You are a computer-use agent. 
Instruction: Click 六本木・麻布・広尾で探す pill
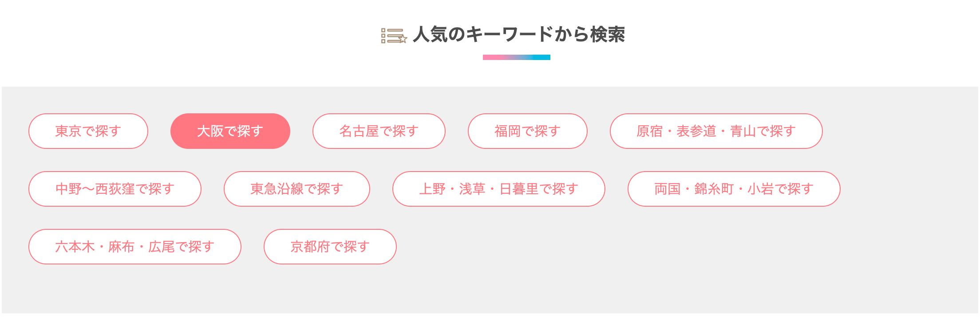pyautogui.click(x=135, y=247)
